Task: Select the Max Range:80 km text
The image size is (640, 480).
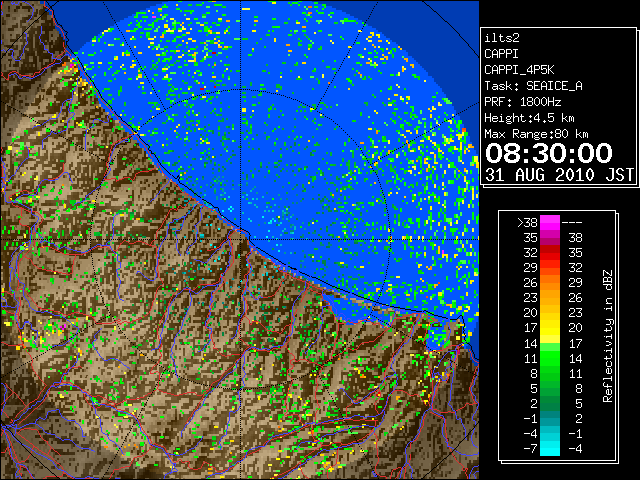Action: 536,134
